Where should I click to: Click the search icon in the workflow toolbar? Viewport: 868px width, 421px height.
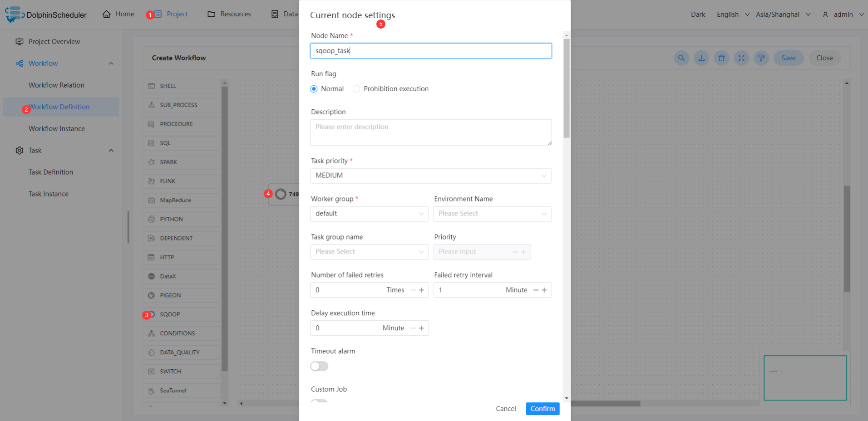pyautogui.click(x=681, y=58)
